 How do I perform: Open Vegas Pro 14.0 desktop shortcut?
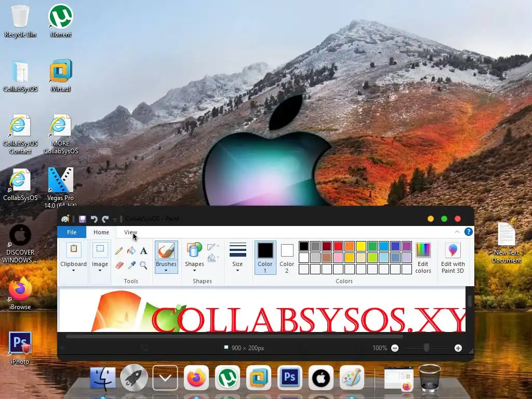pyautogui.click(x=60, y=187)
